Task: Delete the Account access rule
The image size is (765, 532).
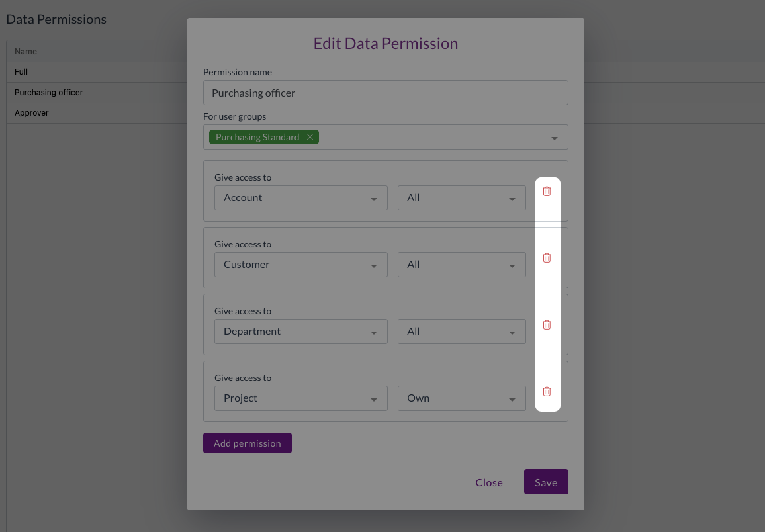Action: pos(547,191)
